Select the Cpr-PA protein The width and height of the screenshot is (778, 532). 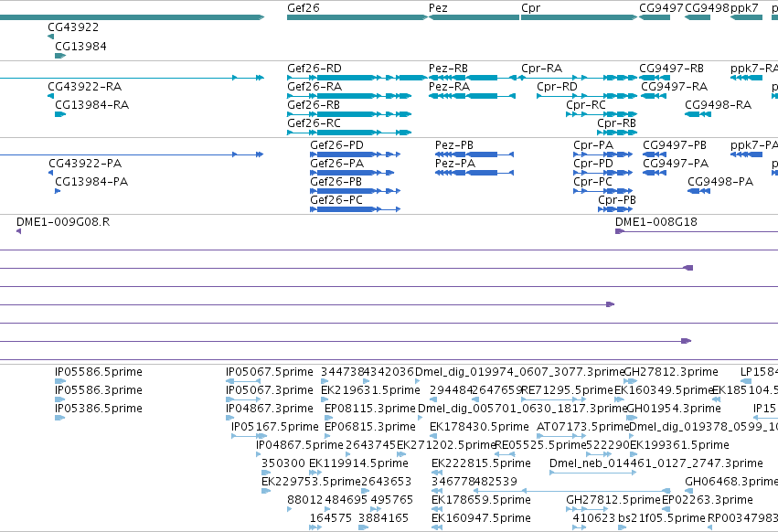tap(602, 154)
